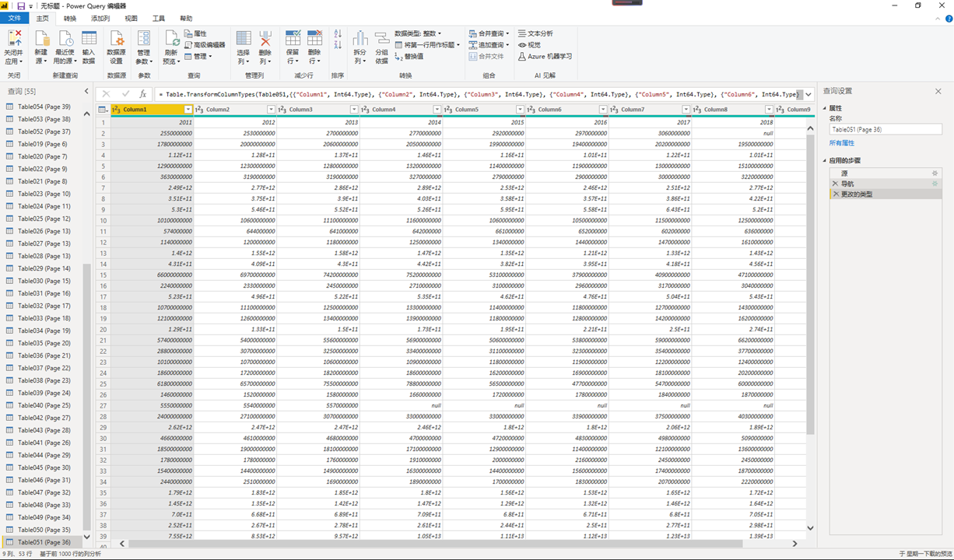The height and width of the screenshot is (560, 954).
Task: Open the 数据类型: 整数 data type dropdown
Action: tap(418, 33)
